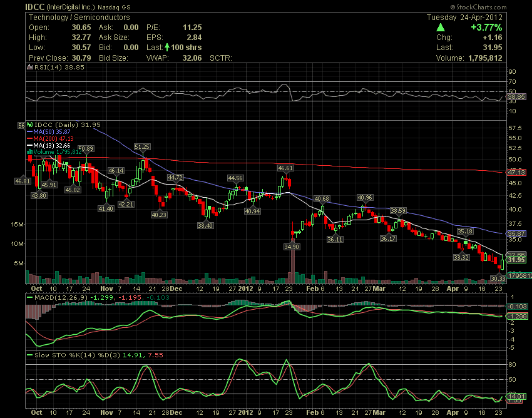Click the P/E value 11.25
The height and width of the screenshot is (418, 532).
click(x=192, y=28)
